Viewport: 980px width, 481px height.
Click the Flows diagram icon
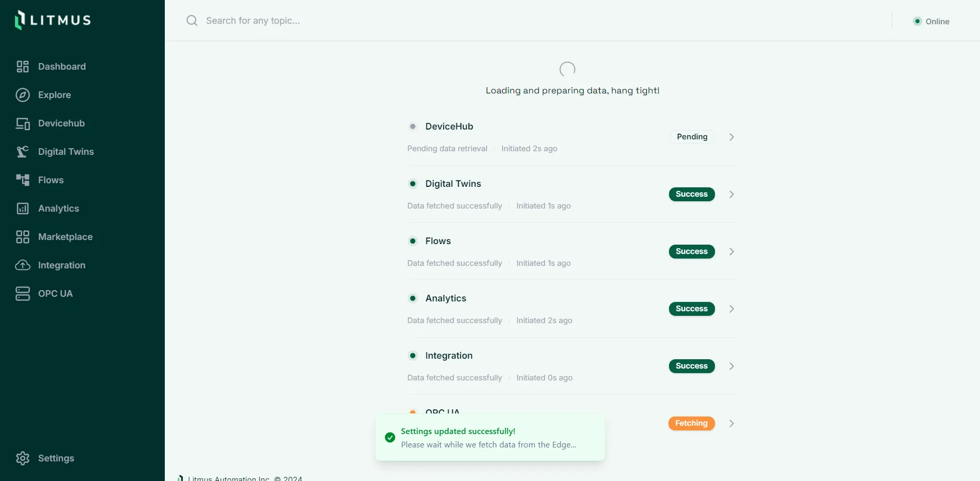pyautogui.click(x=23, y=180)
